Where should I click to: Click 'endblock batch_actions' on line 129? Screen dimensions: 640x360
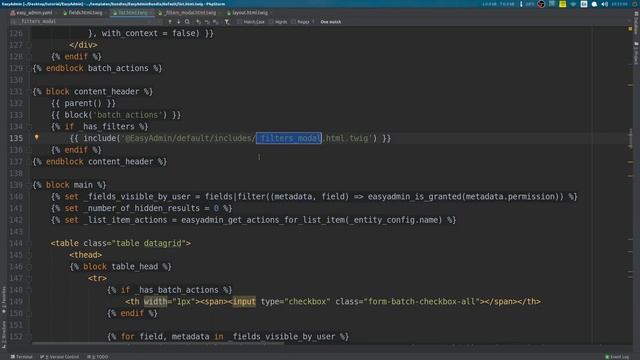97,68
